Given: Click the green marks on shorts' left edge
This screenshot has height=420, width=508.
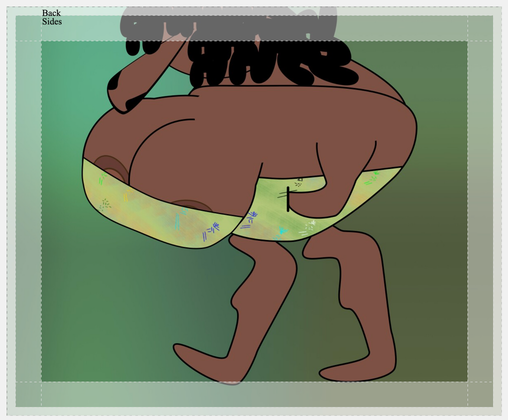Looking at the screenshot, I should (x=102, y=178).
